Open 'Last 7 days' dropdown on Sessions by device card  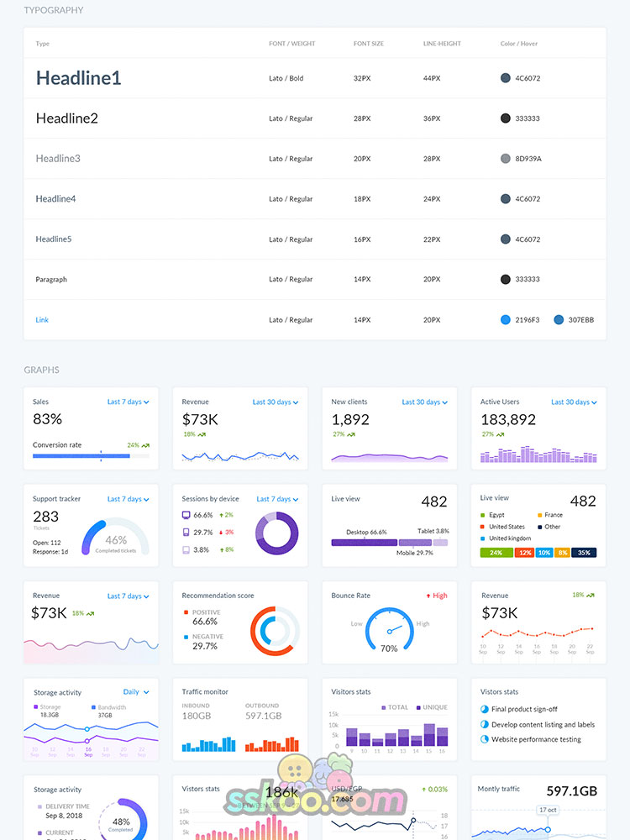click(x=277, y=499)
